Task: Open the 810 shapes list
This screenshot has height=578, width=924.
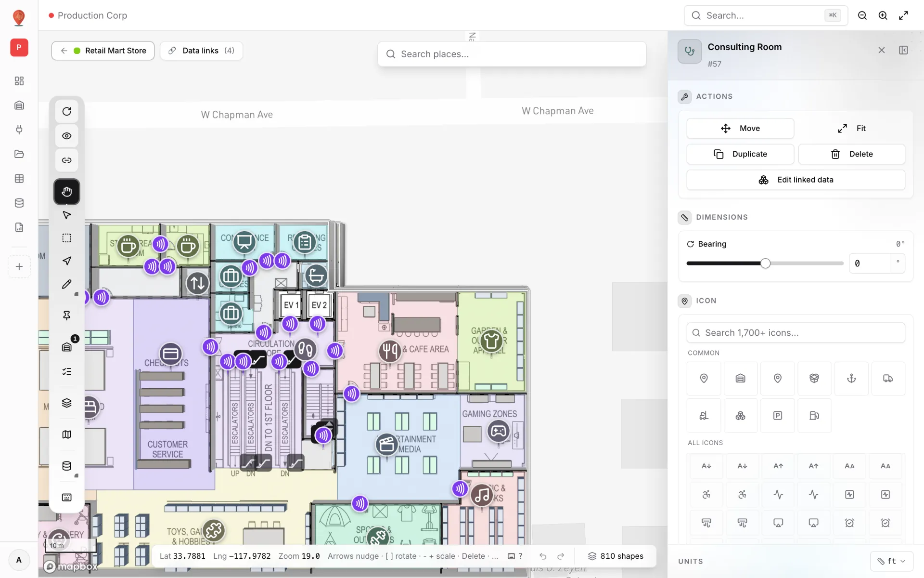Action: (x=616, y=556)
